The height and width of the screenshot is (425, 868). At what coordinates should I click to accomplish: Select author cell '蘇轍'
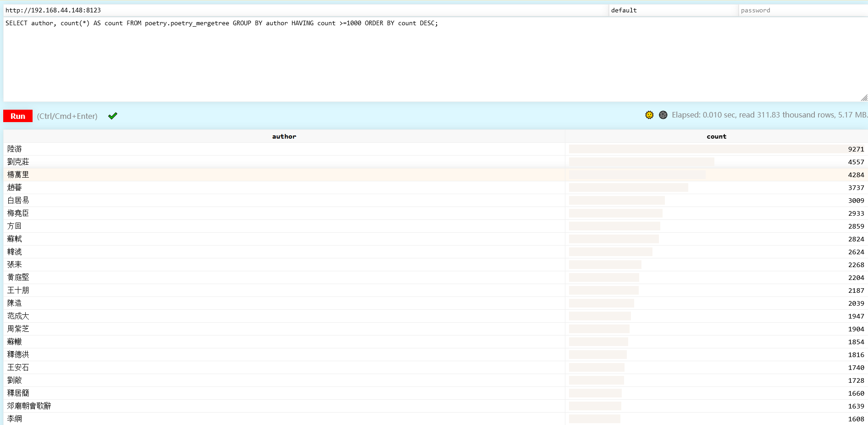click(284, 342)
